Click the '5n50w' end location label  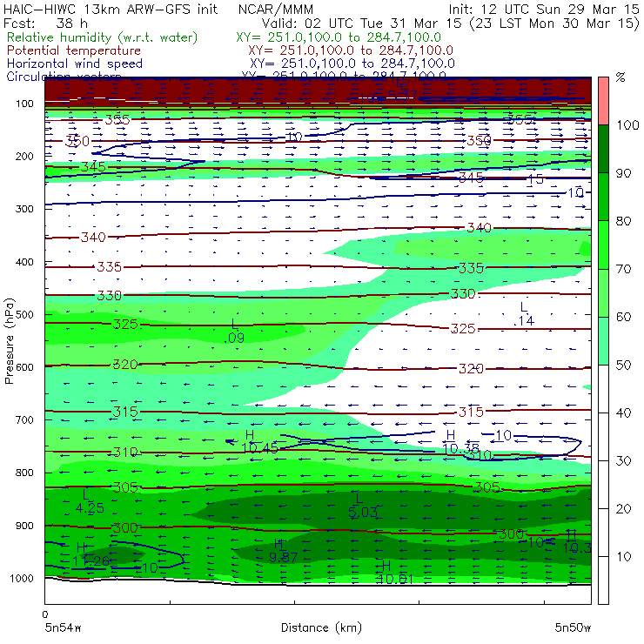[573, 627]
